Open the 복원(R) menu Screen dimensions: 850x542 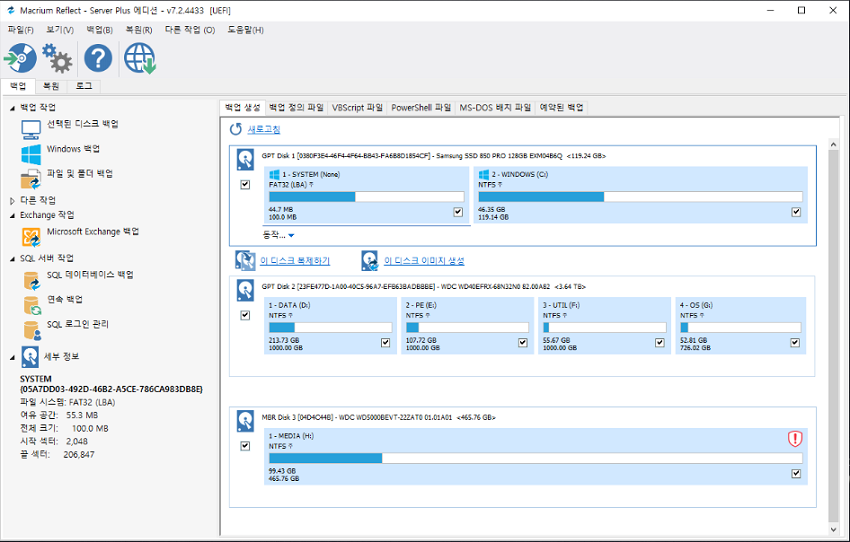tap(139, 30)
